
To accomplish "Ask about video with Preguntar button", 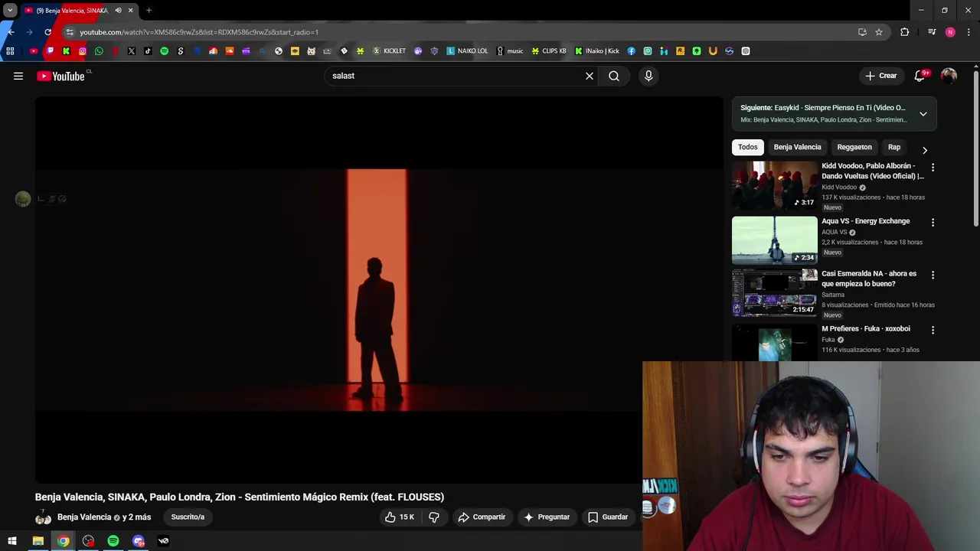I will coord(547,517).
